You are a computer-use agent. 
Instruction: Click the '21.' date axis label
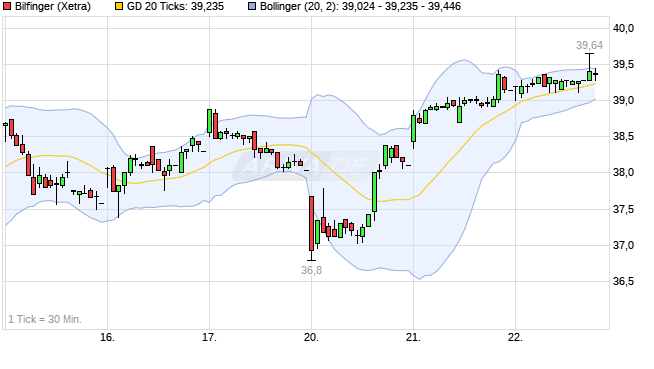click(413, 337)
